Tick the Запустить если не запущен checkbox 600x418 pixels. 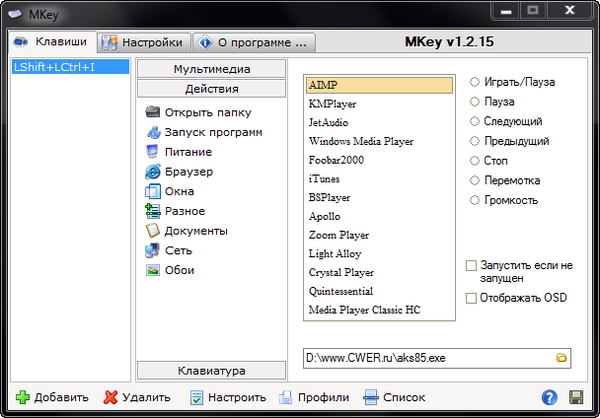[x=472, y=265]
